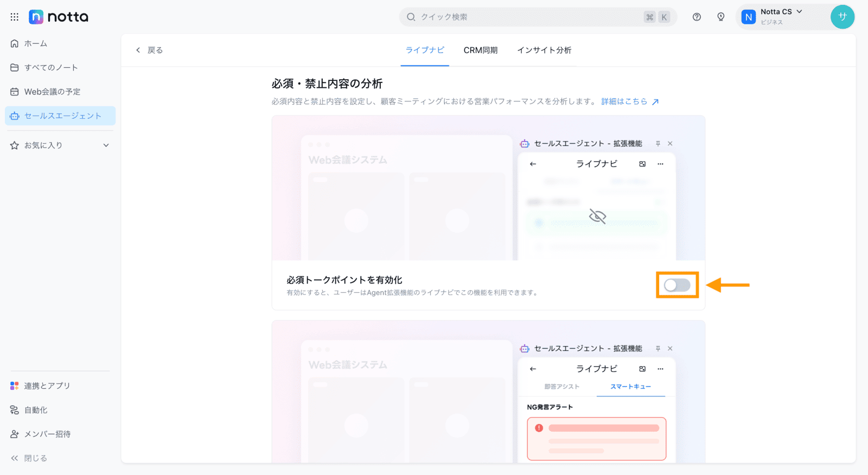Select セールスエージェント in sidebar

point(60,115)
